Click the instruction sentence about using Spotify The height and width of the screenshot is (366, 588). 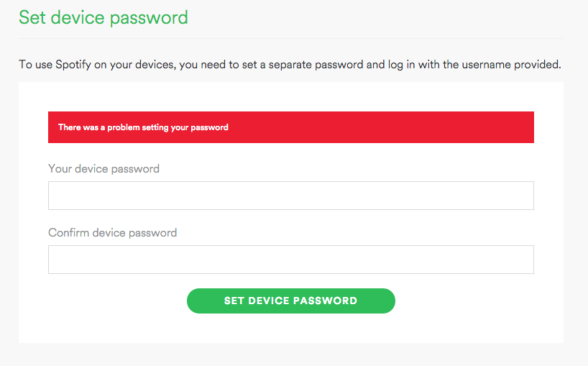[x=289, y=65]
